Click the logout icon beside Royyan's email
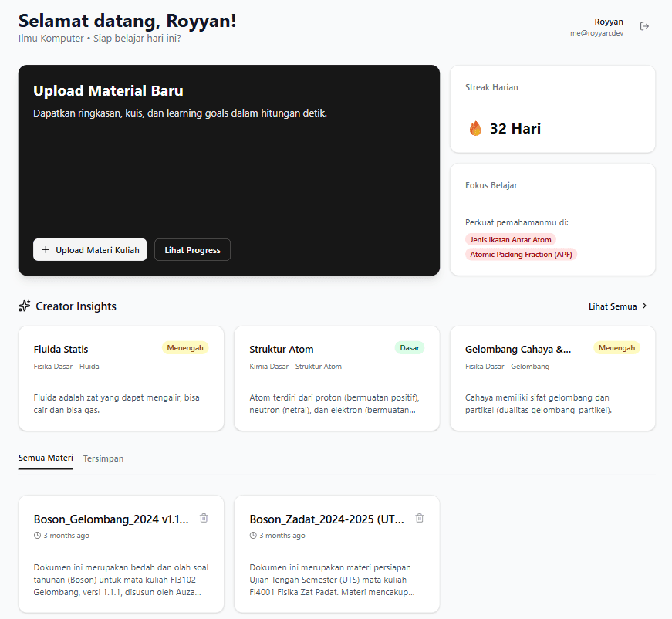The width and height of the screenshot is (672, 619). [x=645, y=26]
